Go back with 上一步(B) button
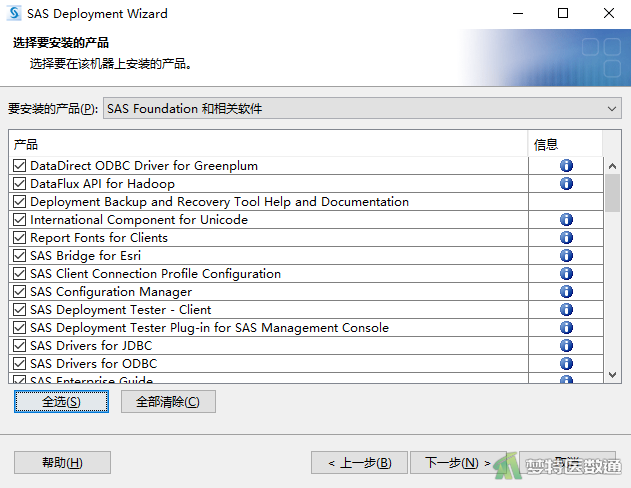The image size is (631, 488). pos(359,463)
